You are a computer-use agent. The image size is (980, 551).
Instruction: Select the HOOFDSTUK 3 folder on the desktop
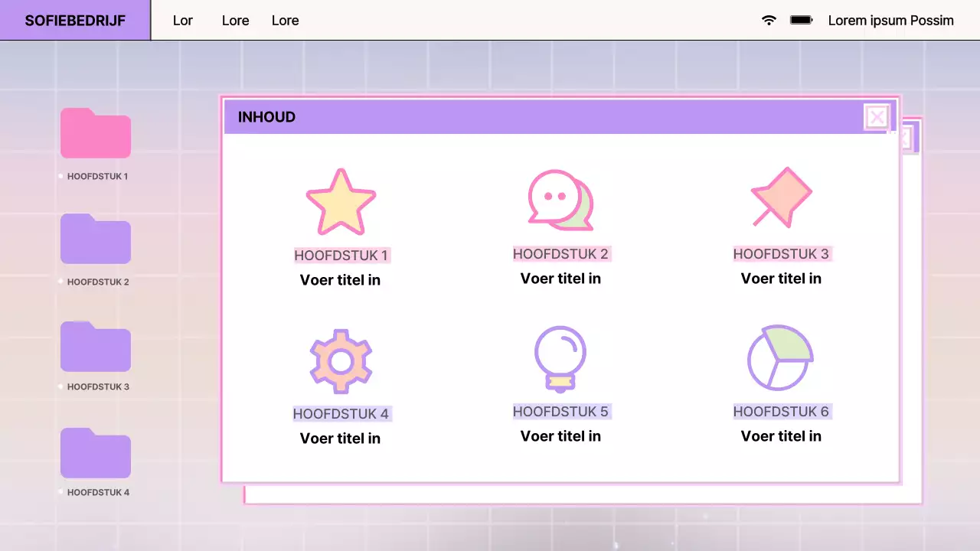tap(95, 346)
